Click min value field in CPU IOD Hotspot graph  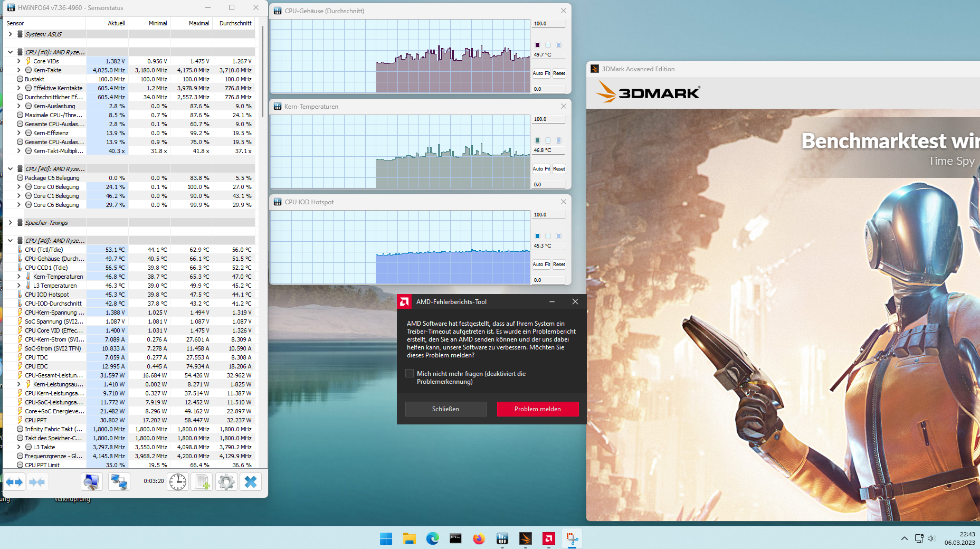pos(548,280)
